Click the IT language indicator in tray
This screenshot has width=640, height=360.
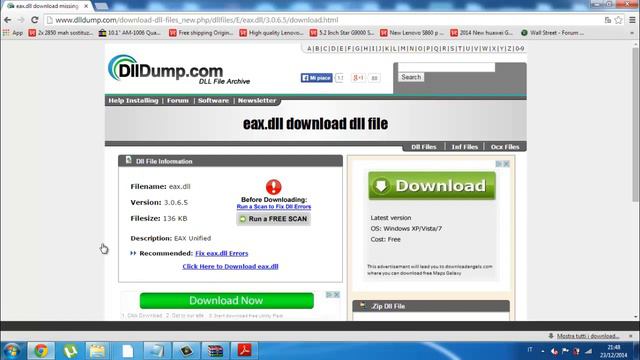click(530, 349)
